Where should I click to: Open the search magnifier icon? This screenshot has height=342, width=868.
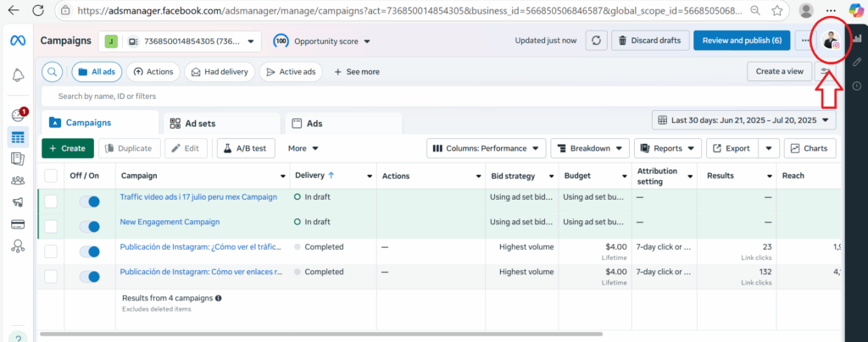point(53,72)
